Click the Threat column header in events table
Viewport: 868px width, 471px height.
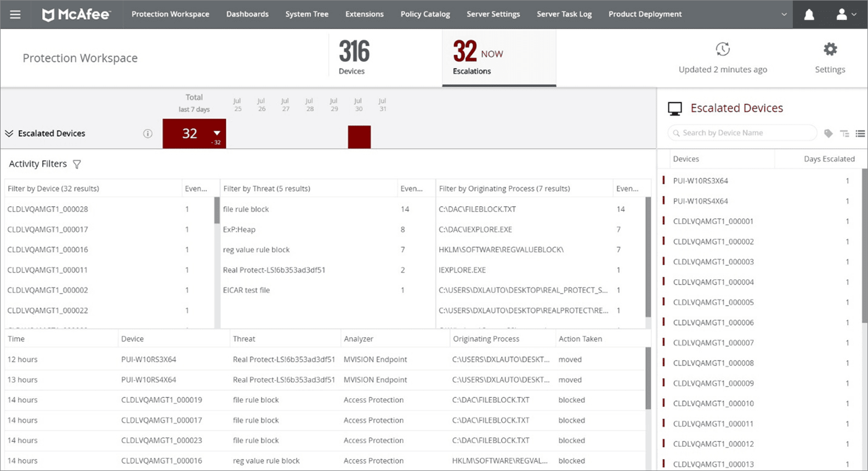coord(244,339)
